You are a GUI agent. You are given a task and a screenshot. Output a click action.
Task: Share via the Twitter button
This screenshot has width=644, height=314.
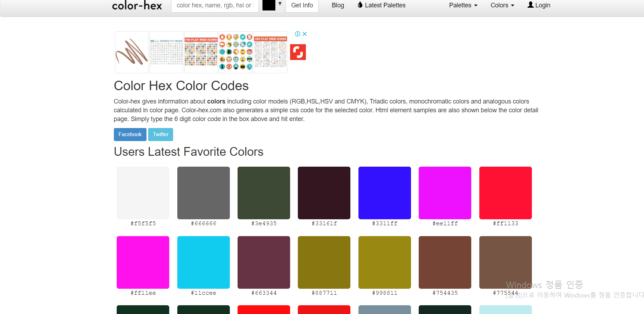click(x=160, y=134)
